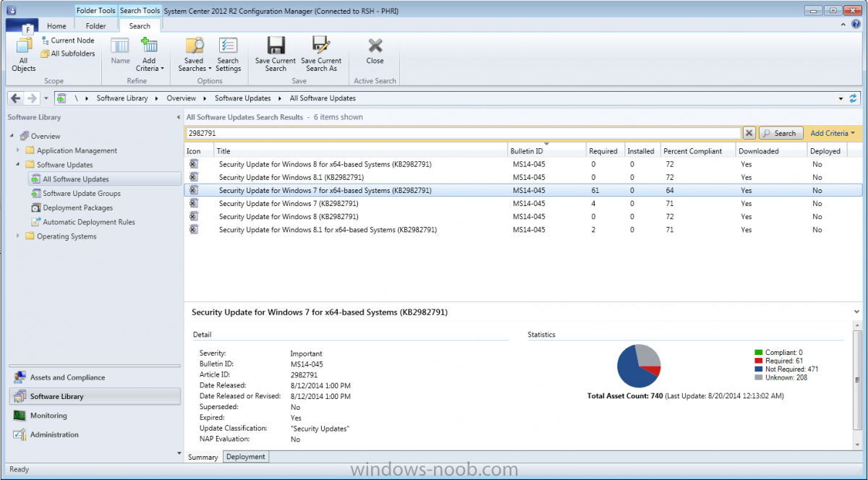Sort by Percent Compliant column
This screenshot has height=480, width=868.
click(x=698, y=151)
